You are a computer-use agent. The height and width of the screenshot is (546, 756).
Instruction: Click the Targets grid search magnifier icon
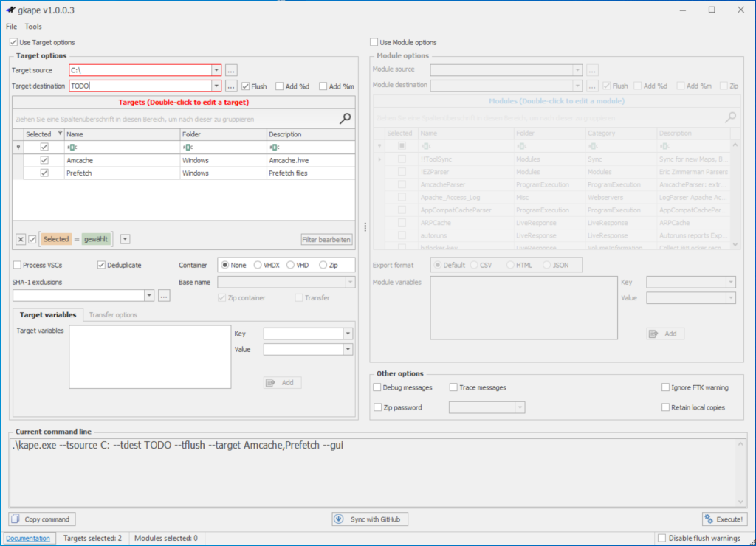pos(346,119)
